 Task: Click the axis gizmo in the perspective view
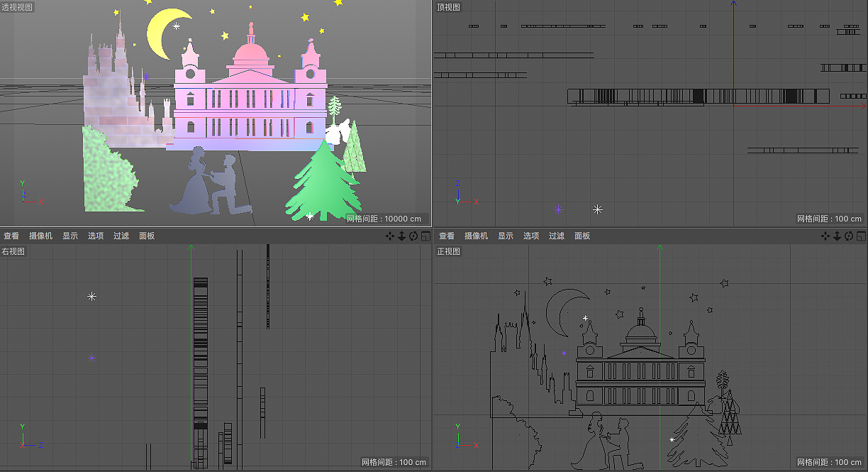point(30,193)
